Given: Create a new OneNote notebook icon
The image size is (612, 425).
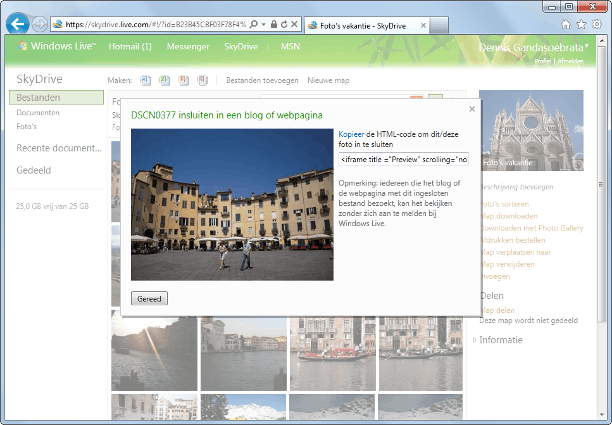Looking at the screenshot, I should (x=203, y=80).
